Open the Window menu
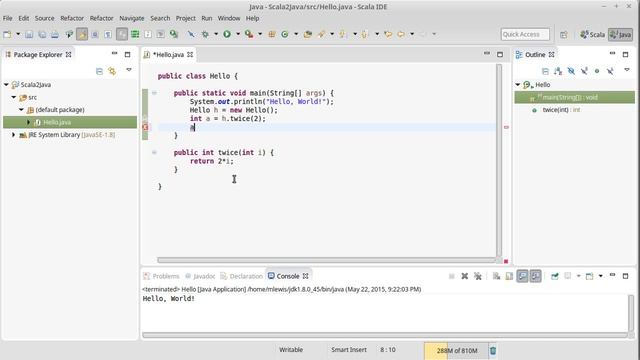 (229, 18)
